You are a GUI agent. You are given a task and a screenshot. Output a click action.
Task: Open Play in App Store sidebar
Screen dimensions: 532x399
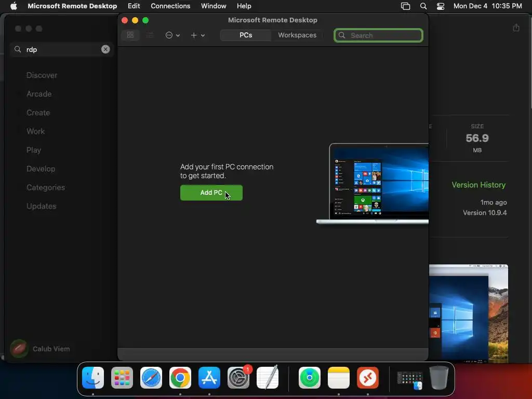(x=34, y=150)
